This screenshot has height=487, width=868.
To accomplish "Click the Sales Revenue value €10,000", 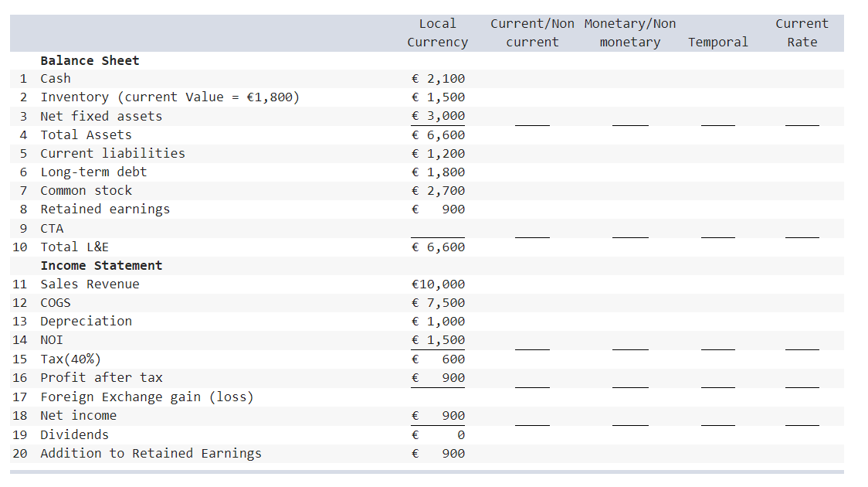I will pyautogui.click(x=438, y=283).
